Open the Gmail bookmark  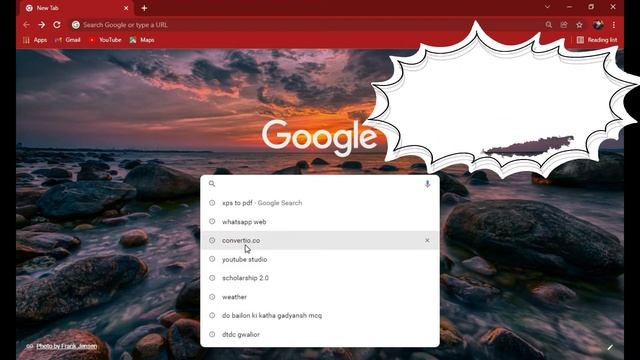68,40
